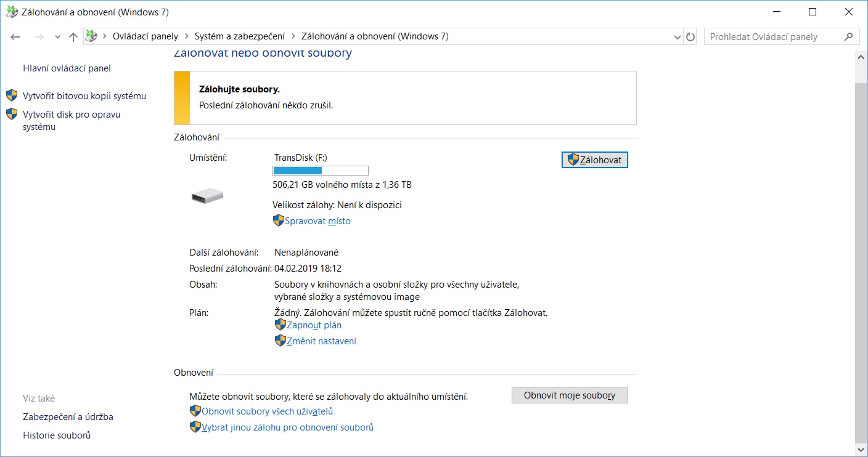Image resolution: width=868 pixels, height=457 pixels.
Task: Click the shield icon beside 'Změnit nastavení'
Action: [x=280, y=341]
